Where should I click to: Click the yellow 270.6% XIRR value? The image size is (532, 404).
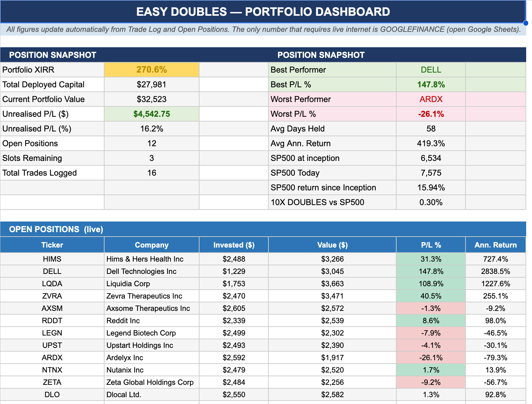(152, 70)
